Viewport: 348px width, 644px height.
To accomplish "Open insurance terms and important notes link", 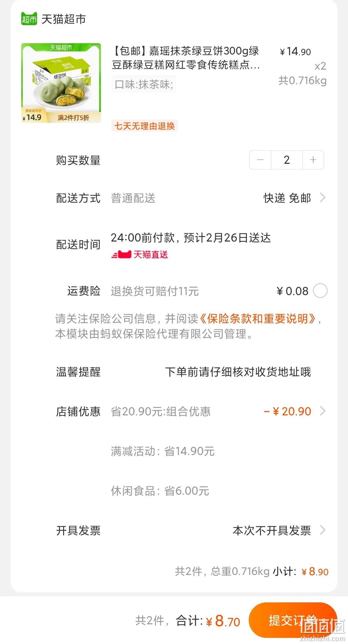I will pos(258,319).
